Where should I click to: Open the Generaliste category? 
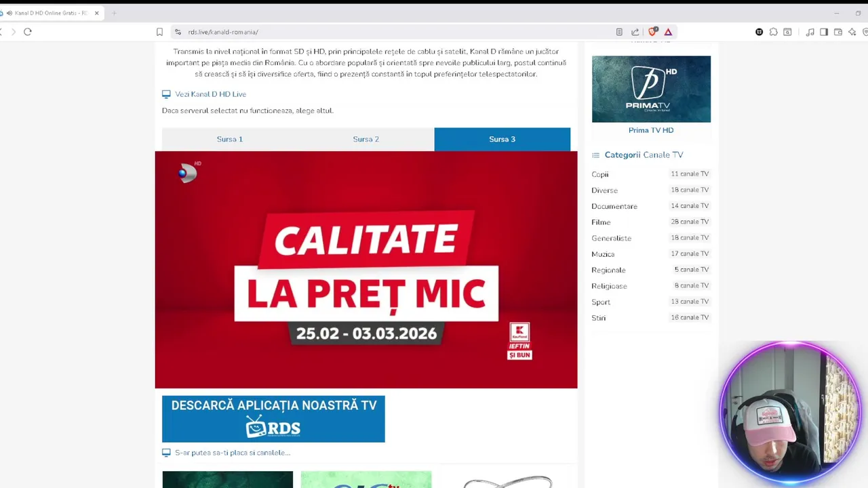611,238
